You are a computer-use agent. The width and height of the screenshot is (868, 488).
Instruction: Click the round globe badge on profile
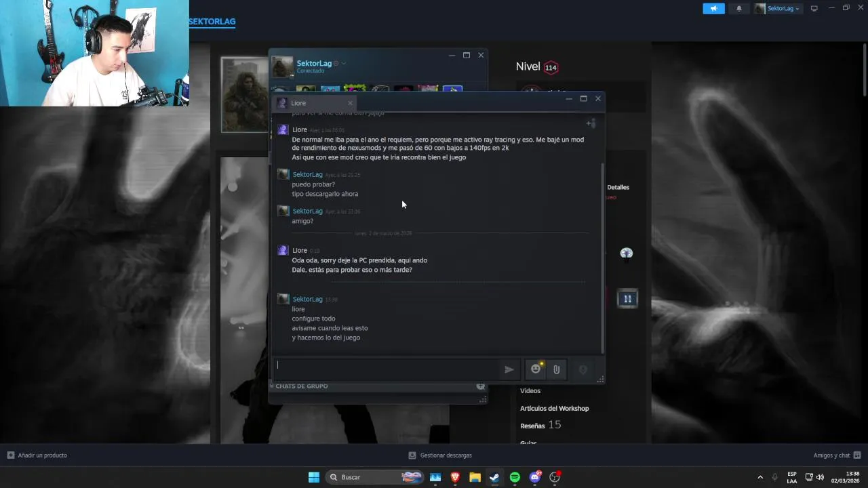(627, 253)
